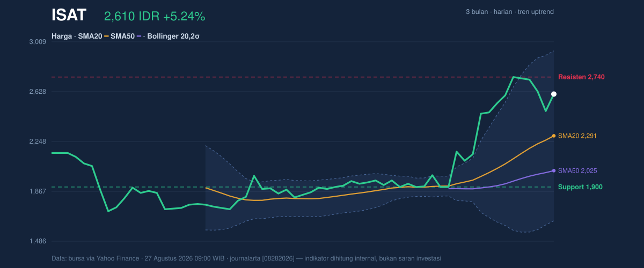
Task: Click the data source footer text
Action: pos(246,258)
